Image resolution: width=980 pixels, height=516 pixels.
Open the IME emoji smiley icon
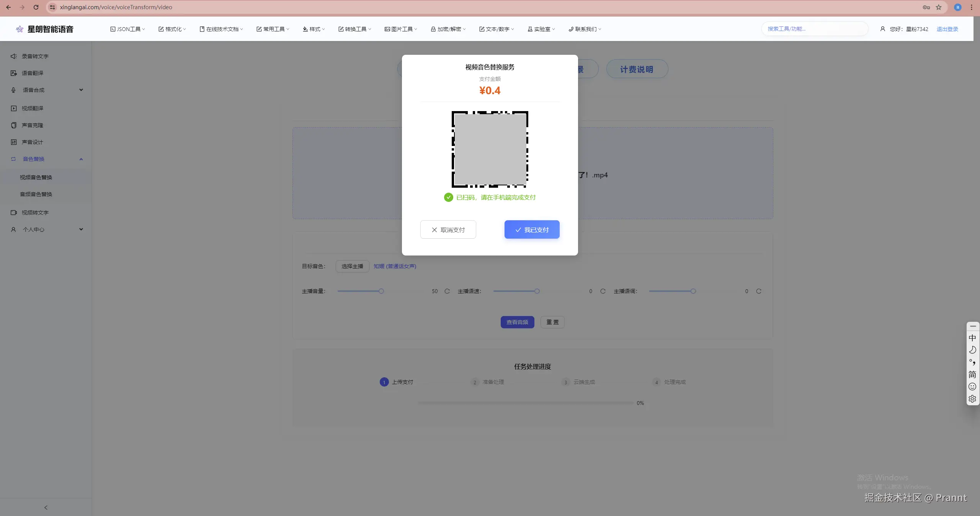coord(972,387)
